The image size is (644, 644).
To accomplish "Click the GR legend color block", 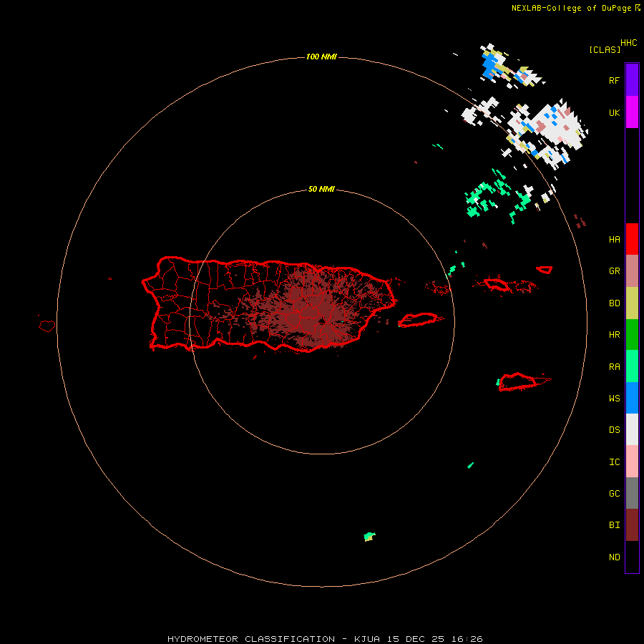I will pyautogui.click(x=632, y=270).
